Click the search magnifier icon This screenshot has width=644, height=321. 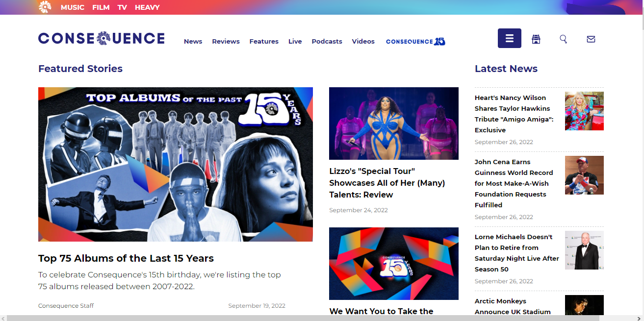tap(564, 39)
